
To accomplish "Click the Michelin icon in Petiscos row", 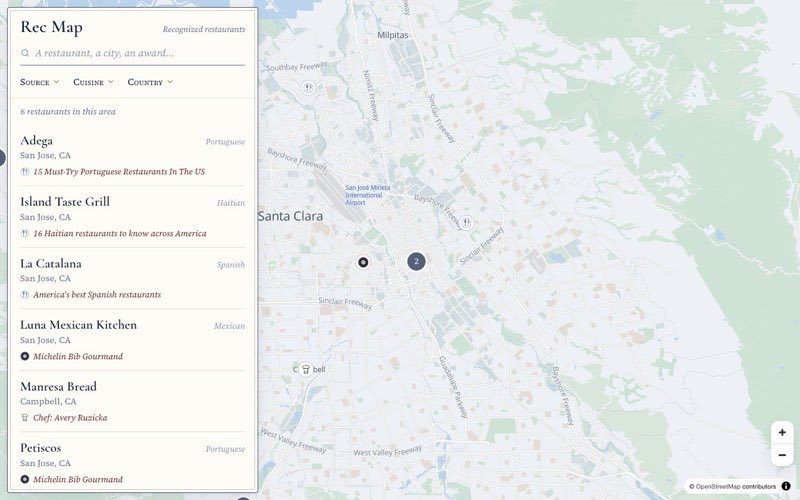I will [24, 479].
